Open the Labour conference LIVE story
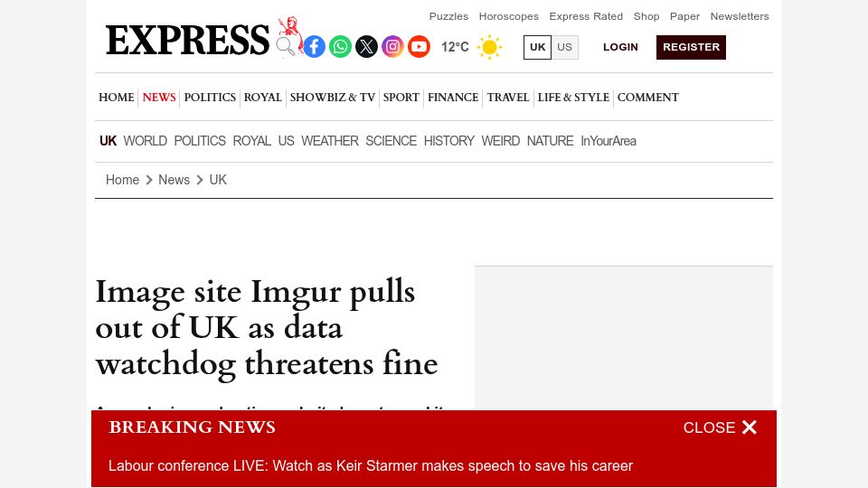Image resolution: width=868 pixels, height=488 pixels. tap(371, 466)
